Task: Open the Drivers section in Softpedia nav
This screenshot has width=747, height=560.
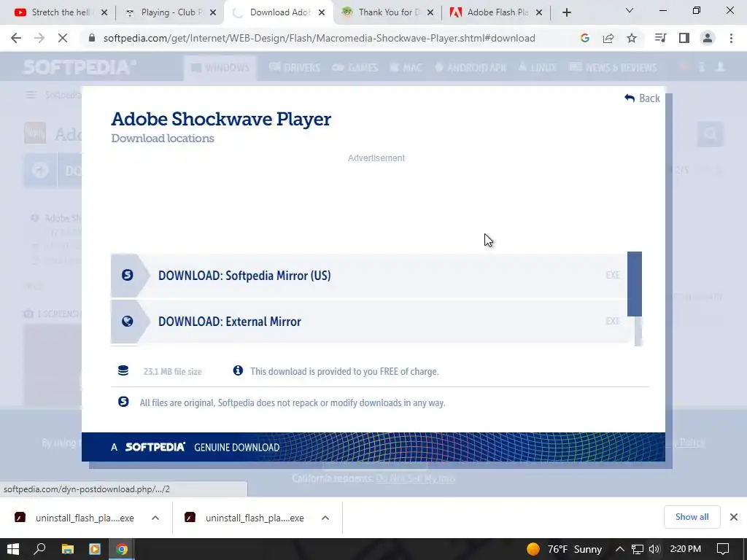Action: (x=295, y=68)
